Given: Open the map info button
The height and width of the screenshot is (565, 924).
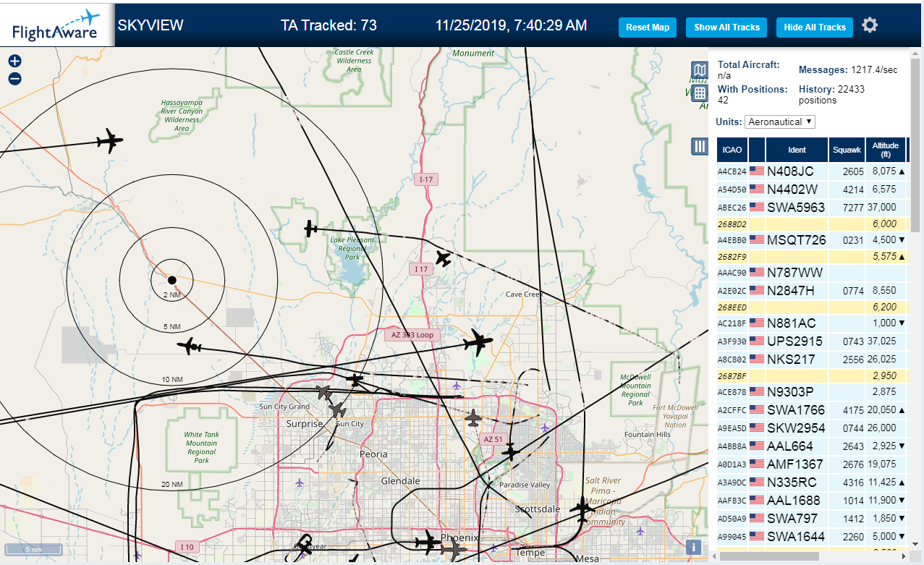Looking at the screenshot, I should pyautogui.click(x=693, y=548).
